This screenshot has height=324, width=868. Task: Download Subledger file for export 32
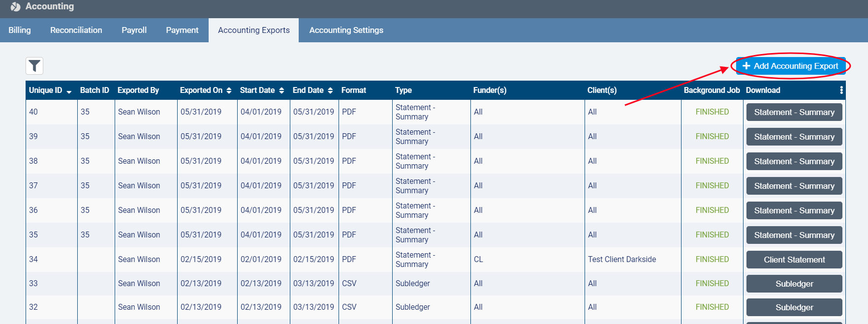click(x=794, y=307)
